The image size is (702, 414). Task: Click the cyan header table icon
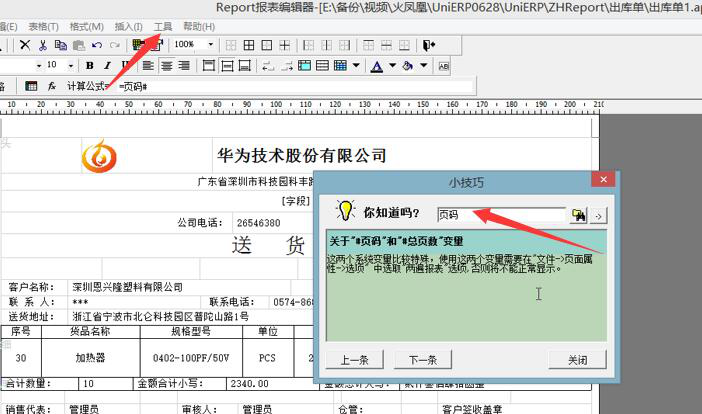coord(304,66)
